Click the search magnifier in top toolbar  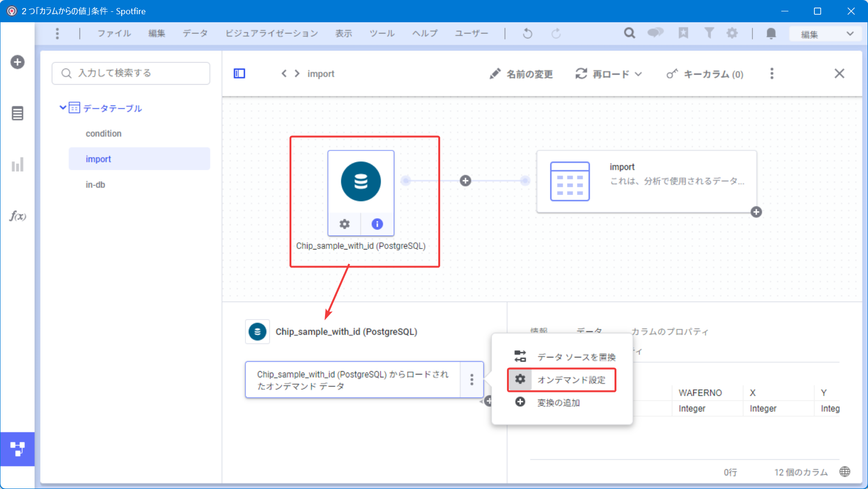click(629, 33)
